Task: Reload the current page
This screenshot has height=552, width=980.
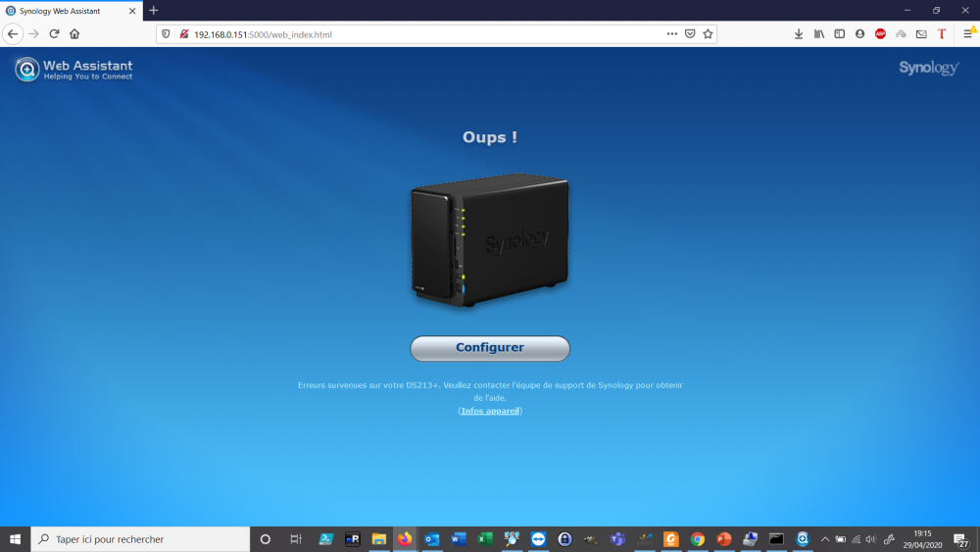Action: [x=54, y=33]
